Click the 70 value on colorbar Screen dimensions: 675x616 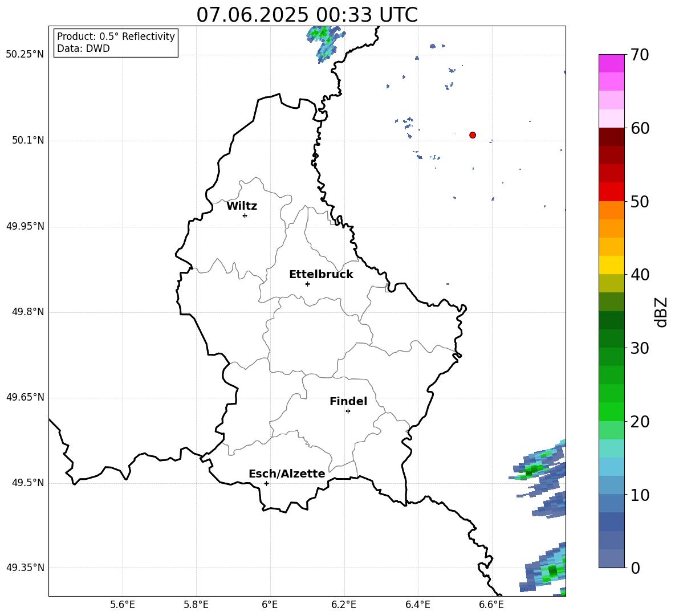640,55
